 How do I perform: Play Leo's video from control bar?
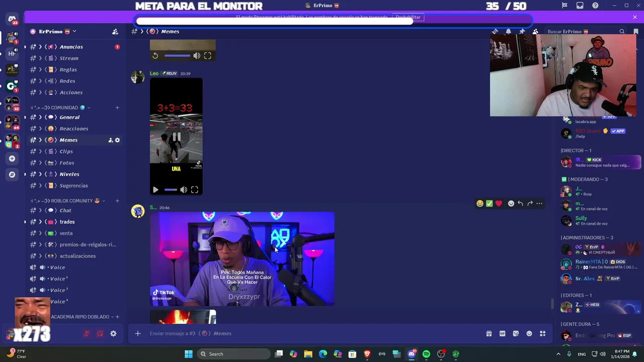coord(155,190)
